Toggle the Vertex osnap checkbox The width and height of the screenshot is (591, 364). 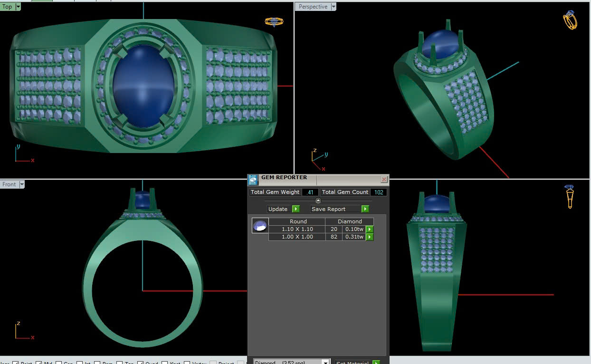187,363
